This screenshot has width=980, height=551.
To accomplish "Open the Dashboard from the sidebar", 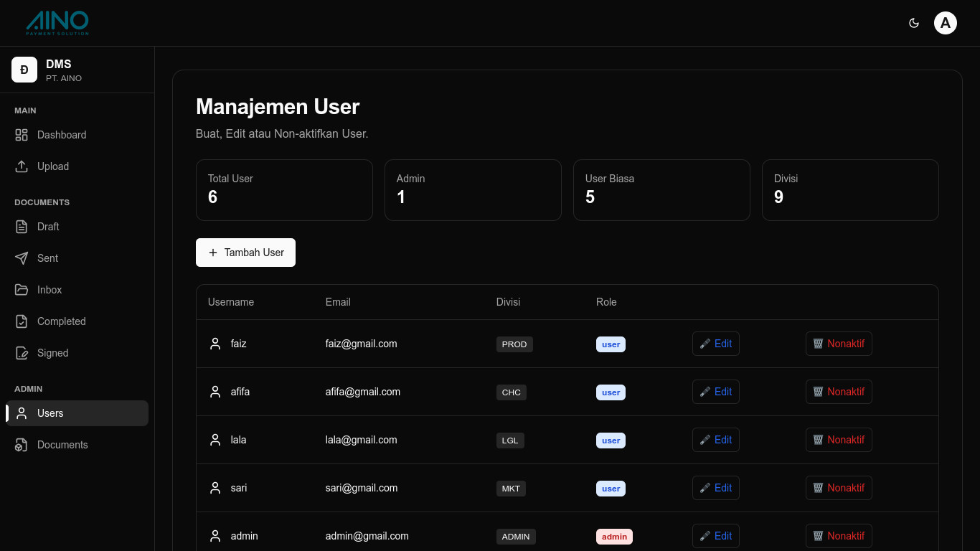I will point(62,135).
